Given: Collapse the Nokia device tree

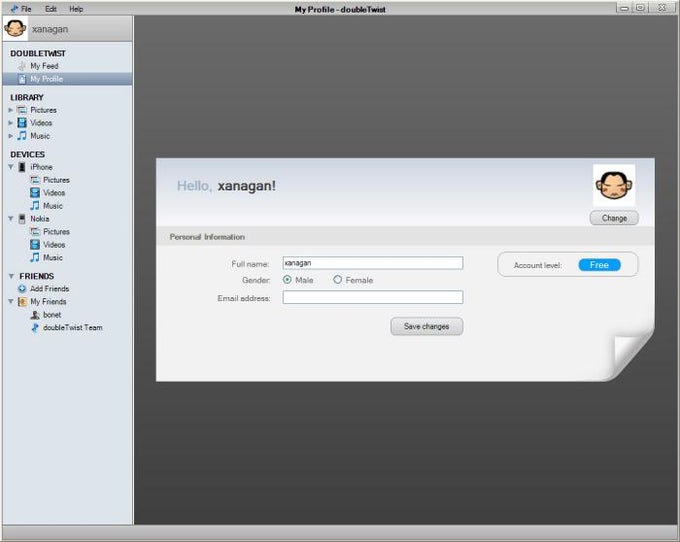Looking at the screenshot, I should (x=11, y=219).
